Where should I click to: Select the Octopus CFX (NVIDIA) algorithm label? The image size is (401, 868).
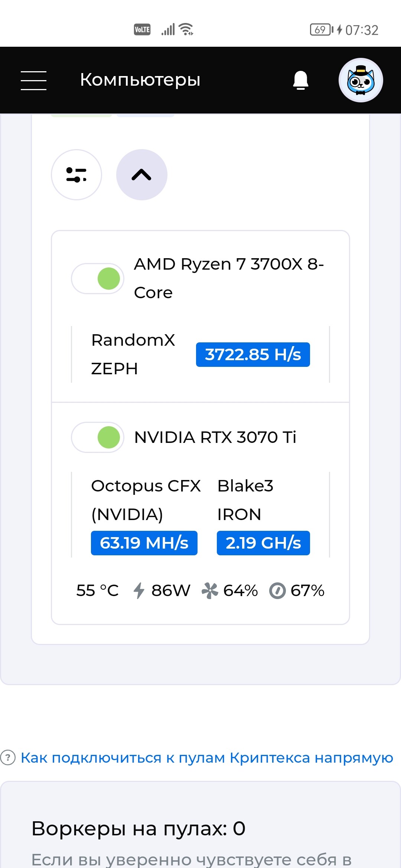click(146, 500)
